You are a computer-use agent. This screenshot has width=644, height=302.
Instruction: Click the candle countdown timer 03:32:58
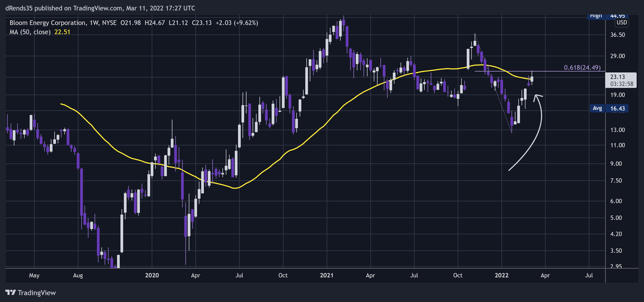pos(622,84)
